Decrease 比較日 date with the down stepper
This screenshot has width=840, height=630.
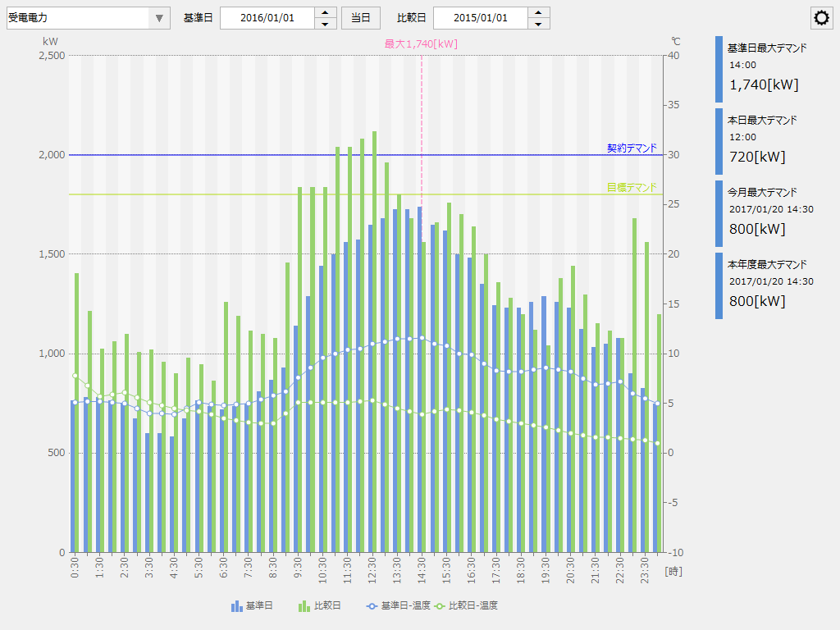[539, 22]
